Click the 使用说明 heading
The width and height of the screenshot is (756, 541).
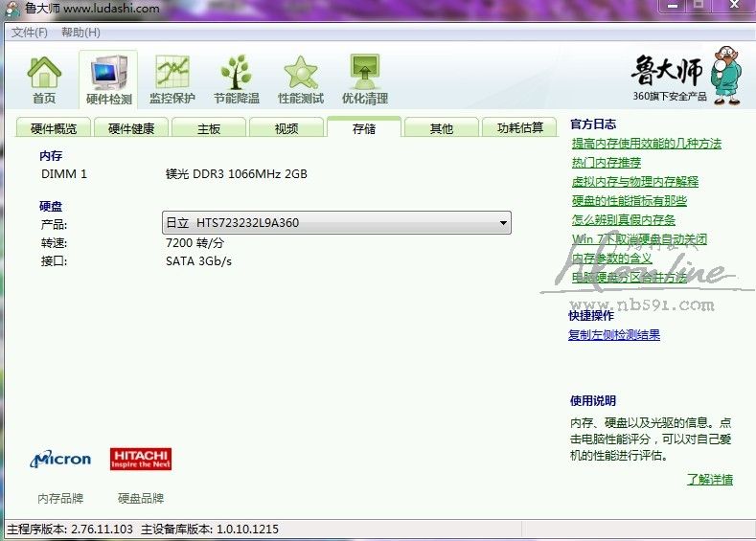593,401
